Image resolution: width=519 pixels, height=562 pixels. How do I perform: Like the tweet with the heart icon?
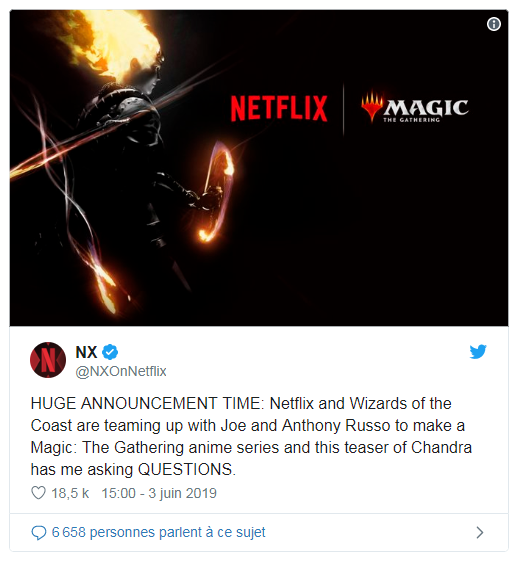pyautogui.click(x=38, y=493)
